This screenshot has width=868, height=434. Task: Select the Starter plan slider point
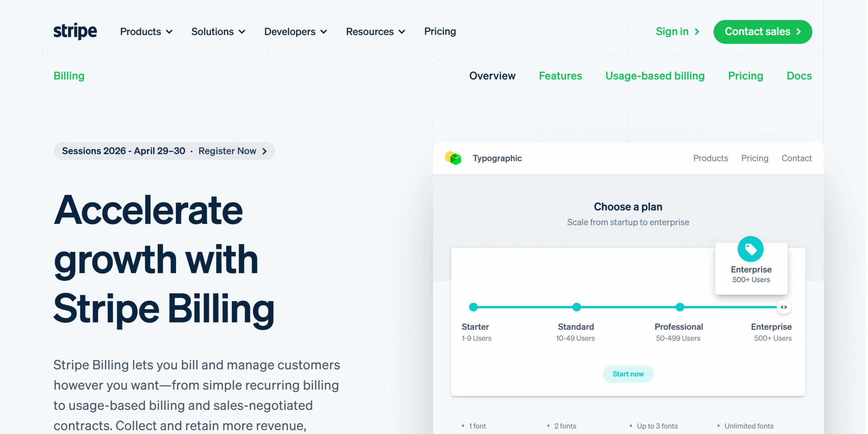[x=473, y=307]
